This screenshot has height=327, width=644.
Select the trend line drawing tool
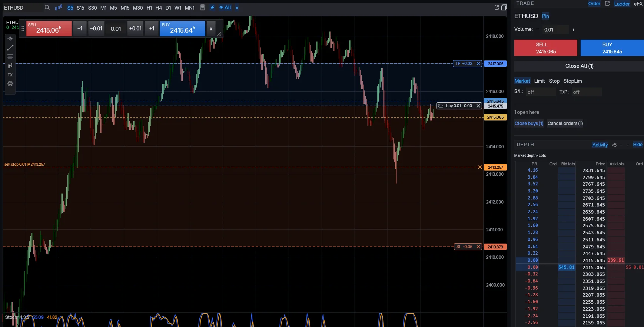tap(10, 48)
